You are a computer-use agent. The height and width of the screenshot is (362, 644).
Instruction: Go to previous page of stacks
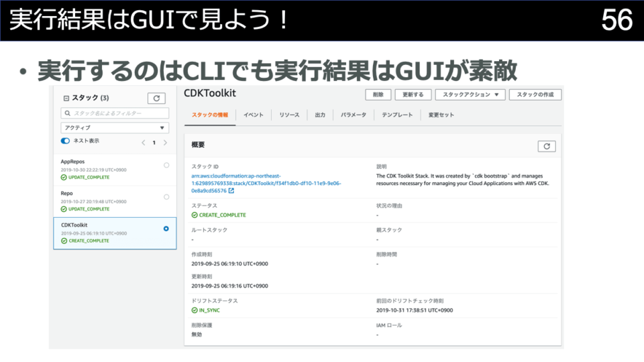pyautogui.click(x=144, y=143)
